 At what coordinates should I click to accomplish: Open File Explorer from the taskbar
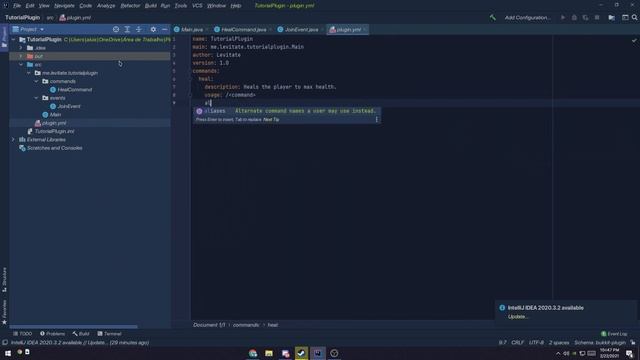[269, 353]
